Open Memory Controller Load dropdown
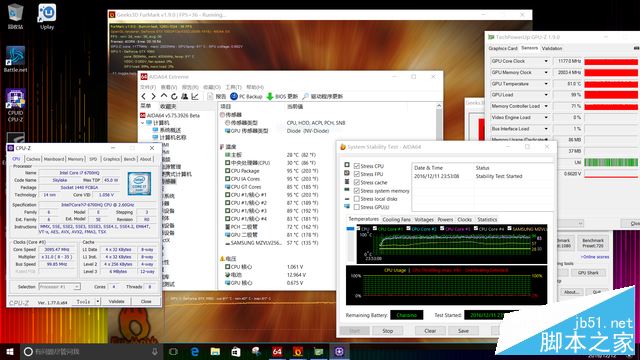The image size is (640, 360). click(546, 106)
